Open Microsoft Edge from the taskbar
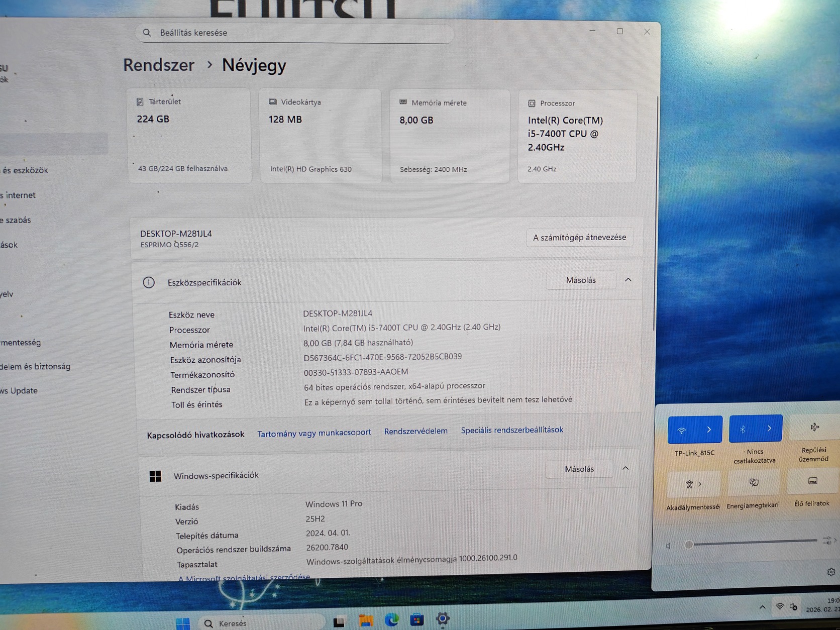This screenshot has width=840, height=630. tap(391, 620)
